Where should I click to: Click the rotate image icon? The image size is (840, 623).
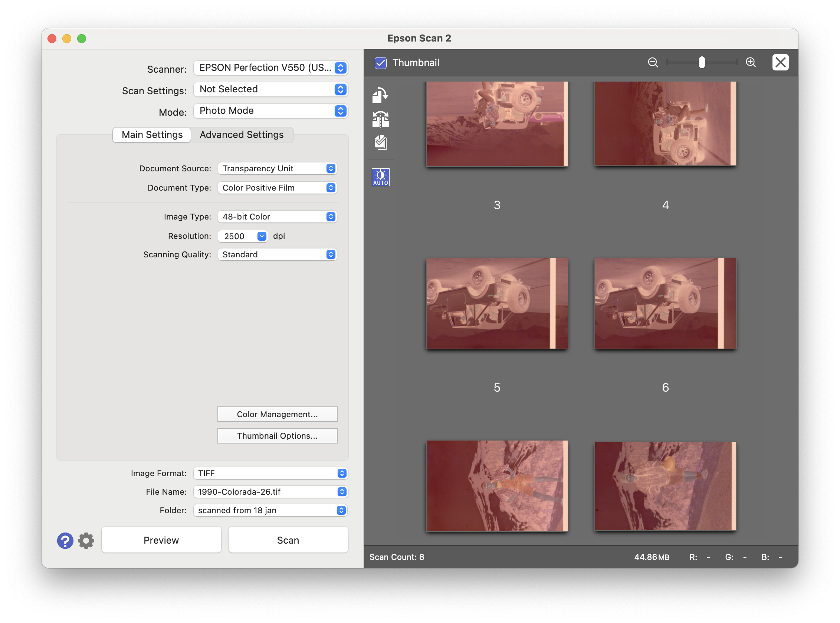(380, 95)
